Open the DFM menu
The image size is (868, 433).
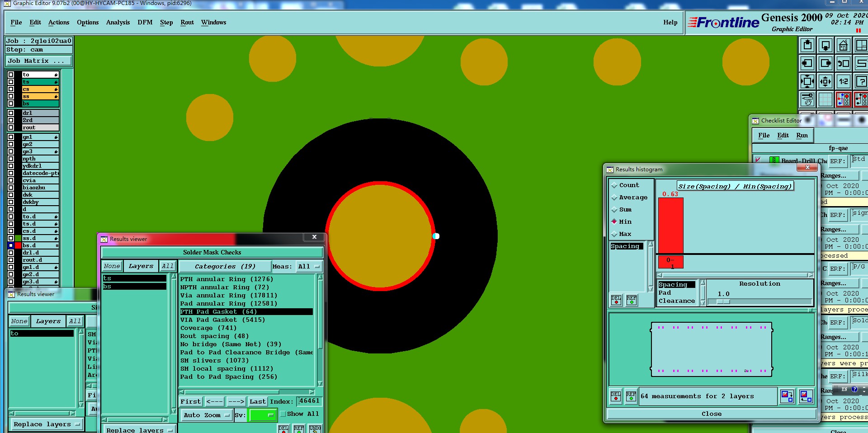(x=145, y=23)
